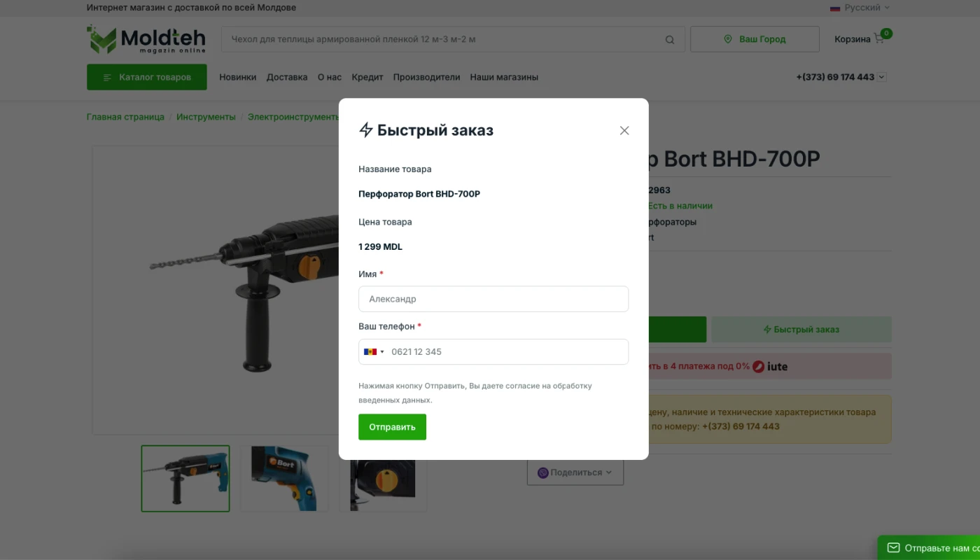Open the Инструменты breadcrumb link
980x560 pixels.
pyautogui.click(x=206, y=117)
